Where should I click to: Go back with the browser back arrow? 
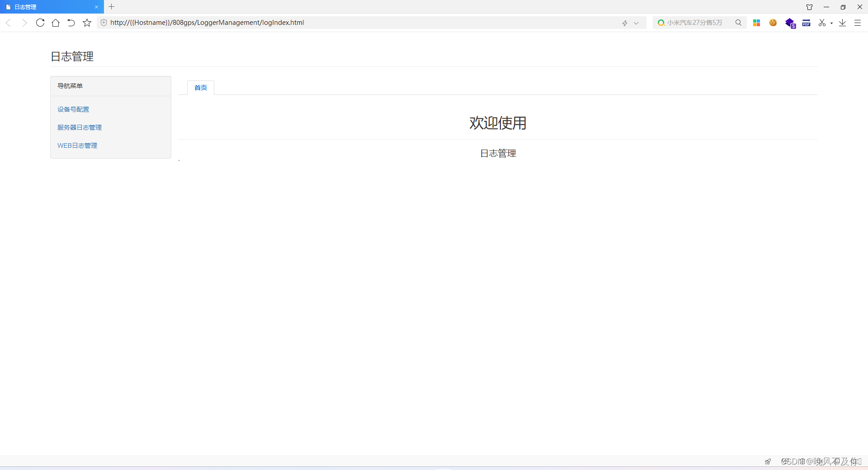[x=8, y=23]
